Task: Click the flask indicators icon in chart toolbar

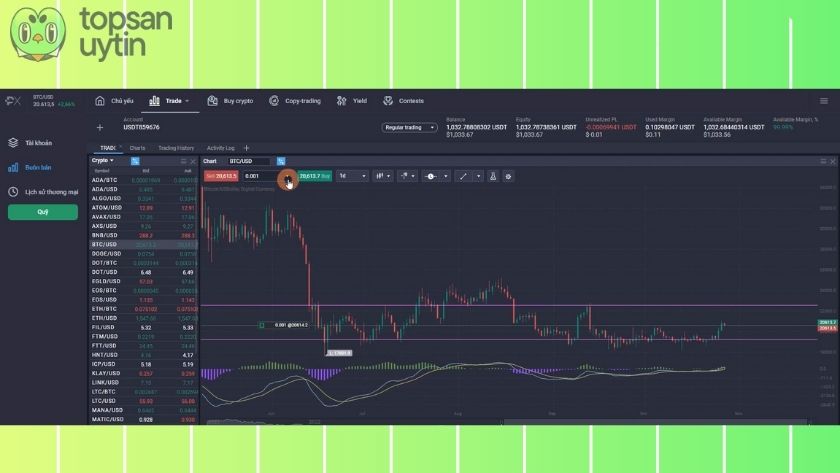Action: 493,176
